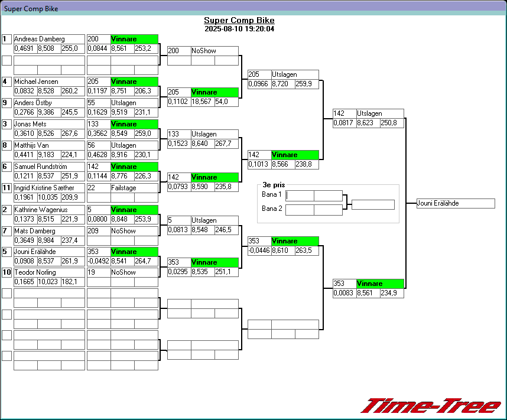Viewport: 507px width, 420px height.
Task: Select the 18,567 elapsed time cell
Action: coord(202,102)
